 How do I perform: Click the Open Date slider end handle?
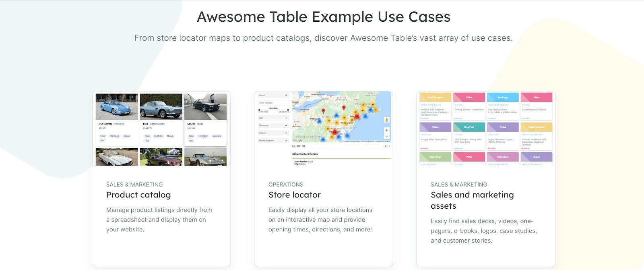coord(288,110)
